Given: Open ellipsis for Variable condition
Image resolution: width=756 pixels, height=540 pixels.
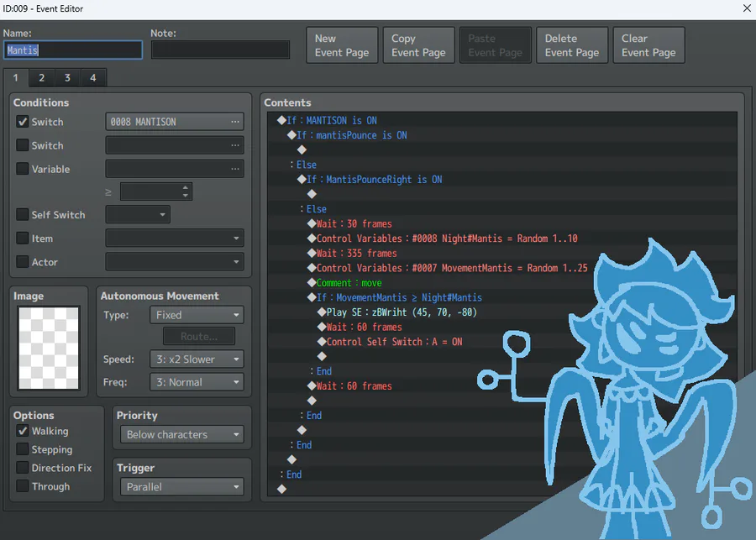Looking at the screenshot, I should [235, 170].
